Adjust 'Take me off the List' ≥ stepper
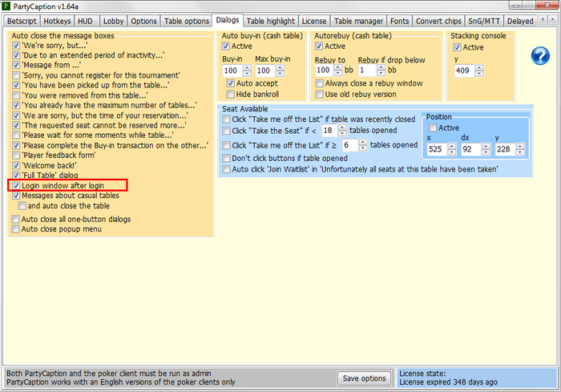Screen dimensions: 561x392 click(363, 145)
